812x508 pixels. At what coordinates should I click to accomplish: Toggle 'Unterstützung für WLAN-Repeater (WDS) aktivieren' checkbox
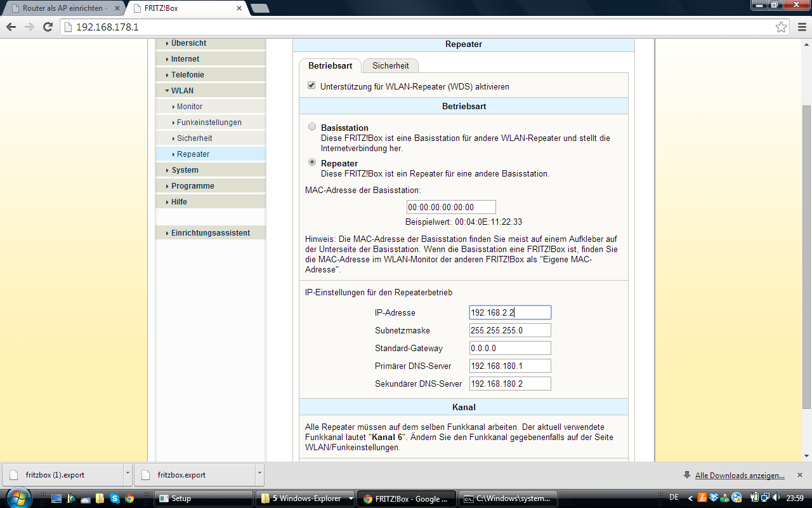(311, 85)
